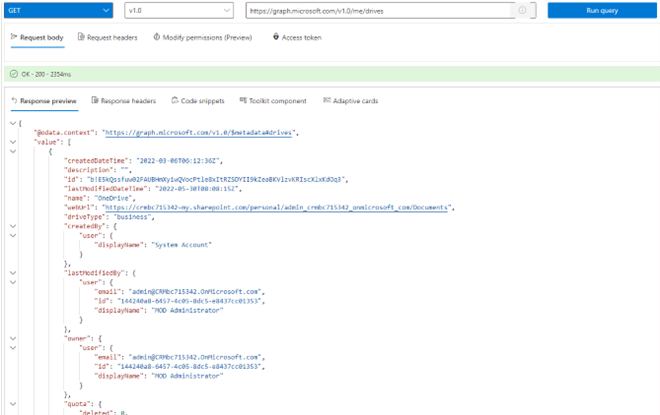This screenshot has width=660, height=415.
Task: Click the drive id value string
Action: pyautogui.click(x=216, y=180)
